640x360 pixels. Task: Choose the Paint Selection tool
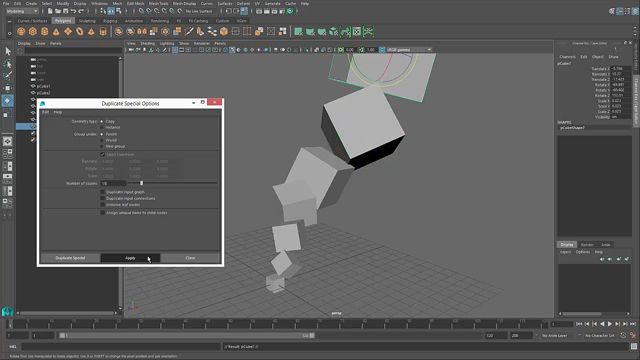tap(8, 76)
